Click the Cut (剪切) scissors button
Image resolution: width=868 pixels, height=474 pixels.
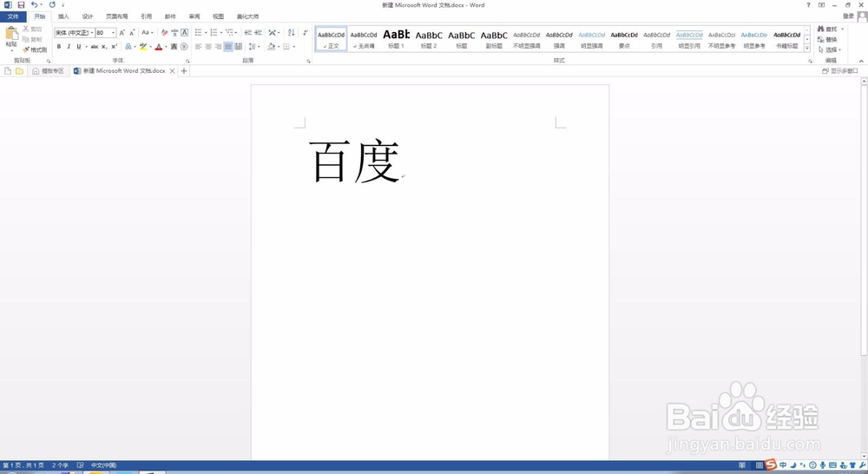(32, 29)
